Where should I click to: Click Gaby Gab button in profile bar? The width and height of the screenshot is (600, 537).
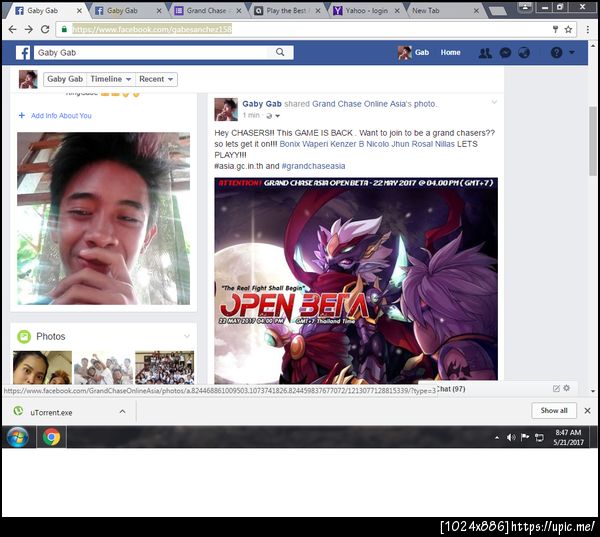click(x=65, y=79)
